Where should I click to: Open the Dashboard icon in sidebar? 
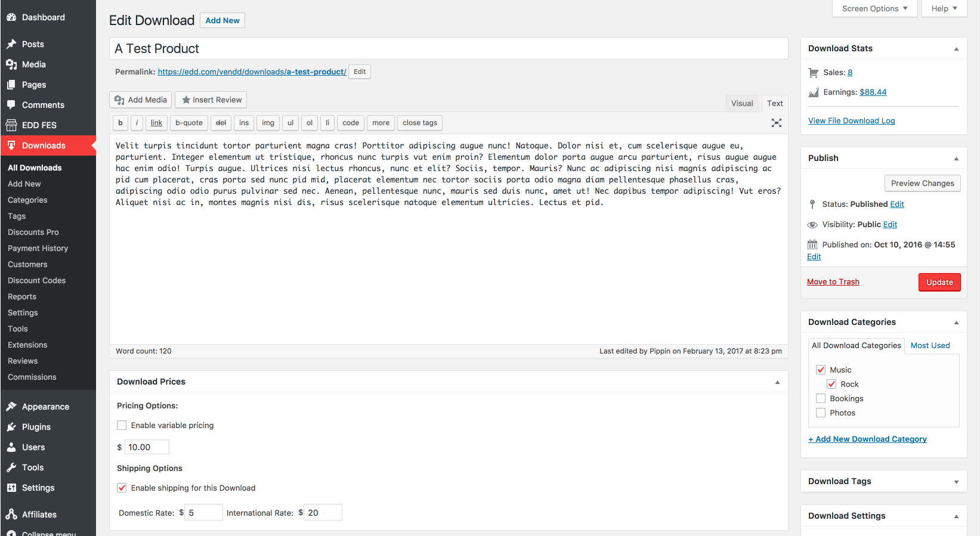11,17
